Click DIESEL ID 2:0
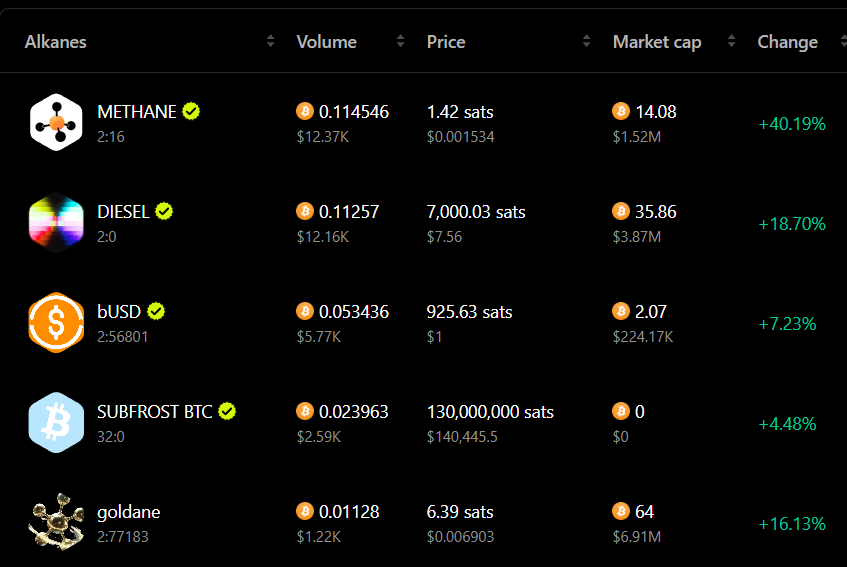This screenshot has height=567, width=847. 106,237
